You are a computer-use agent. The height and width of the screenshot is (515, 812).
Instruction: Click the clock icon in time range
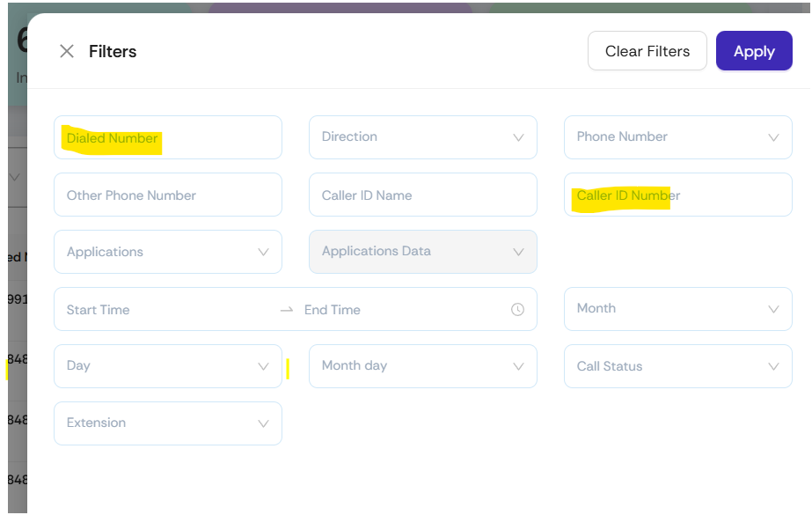click(517, 310)
